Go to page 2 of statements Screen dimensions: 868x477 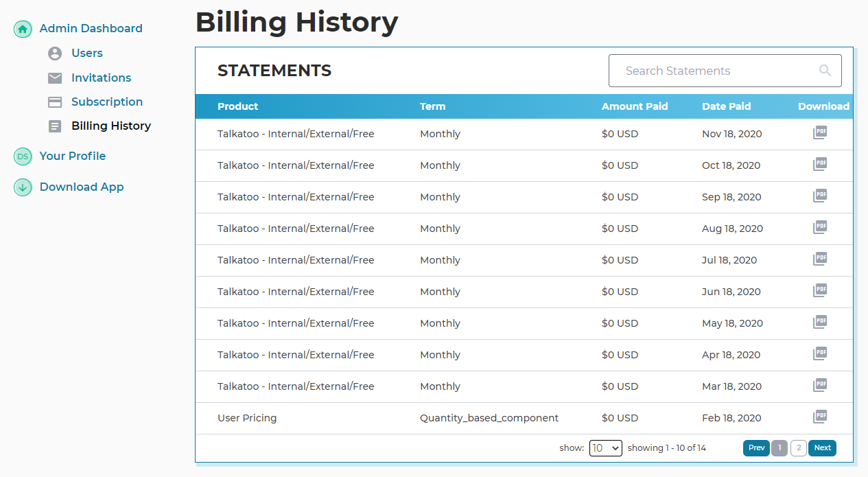coord(798,448)
